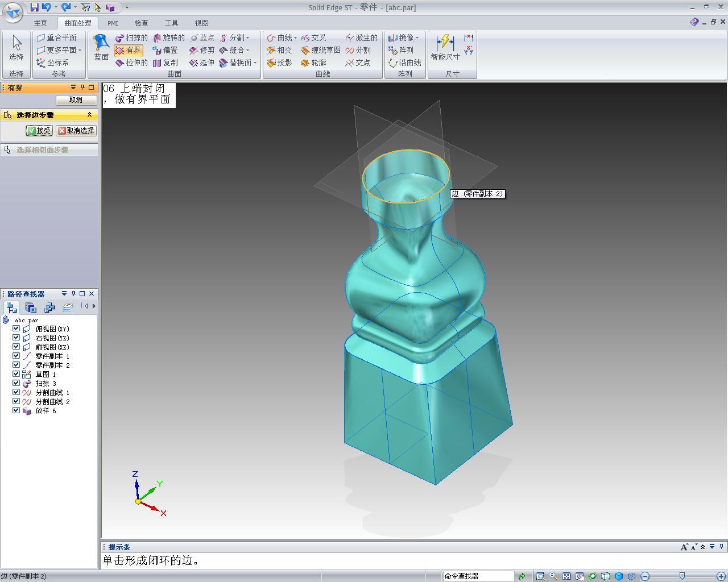Image resolution: width=728 pixels, height=582 pixels.
Task: Open the 视图 ribbon tab
Action: tap(201, 23)
